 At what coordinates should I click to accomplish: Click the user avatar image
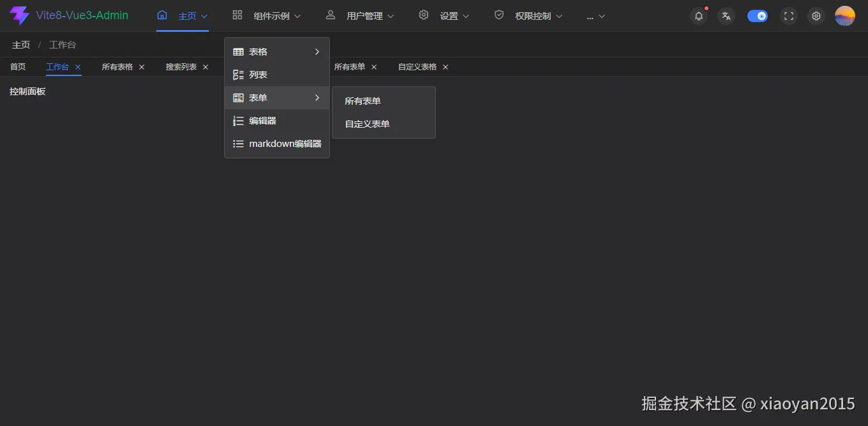tap(845, 16)
